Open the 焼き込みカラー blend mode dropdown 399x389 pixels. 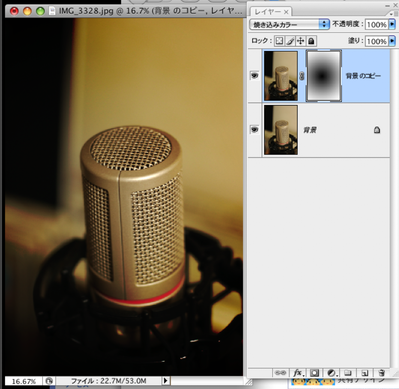coord(289,24)
